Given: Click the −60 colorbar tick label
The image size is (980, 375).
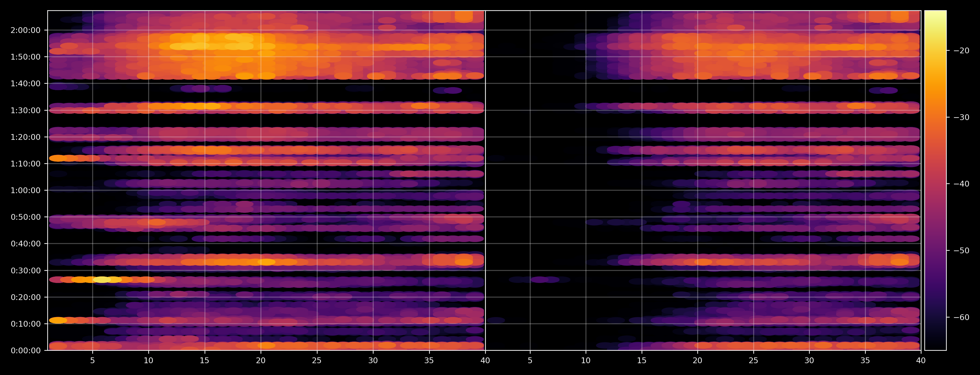Looking at the screenshot, I should [961, 317].
